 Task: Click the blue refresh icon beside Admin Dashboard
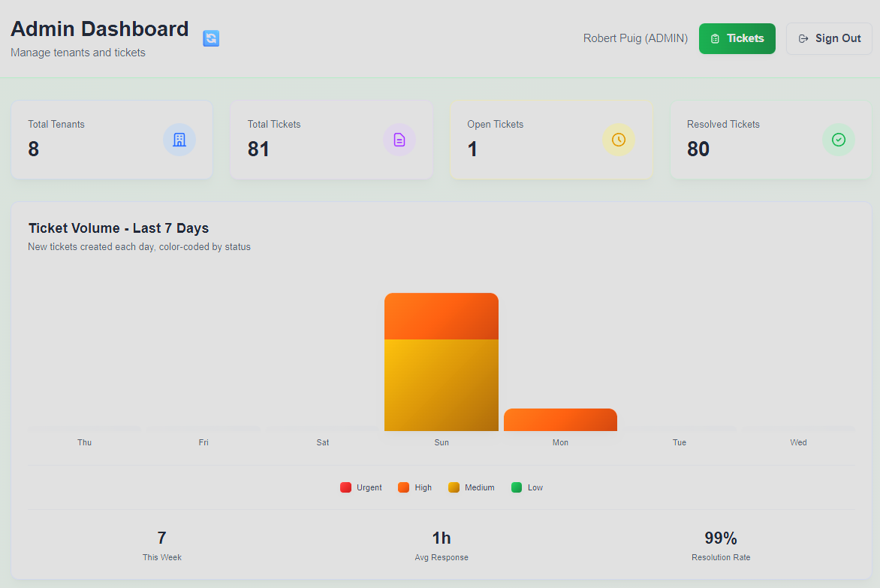point(211,38)
